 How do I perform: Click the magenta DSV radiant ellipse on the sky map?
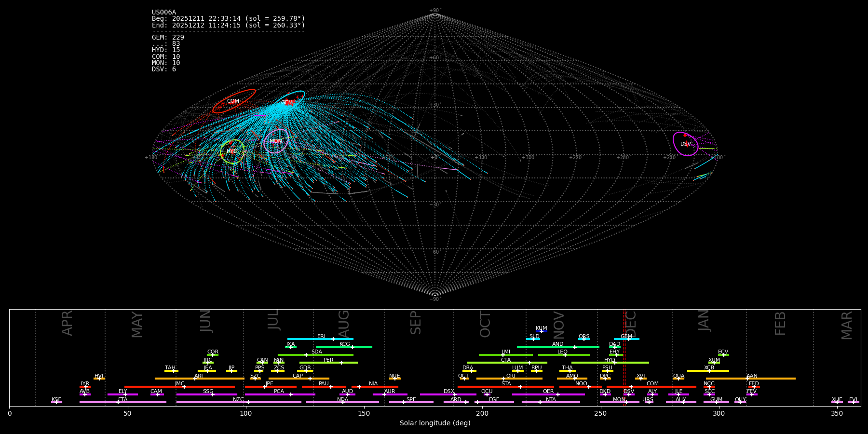(685, 144)
